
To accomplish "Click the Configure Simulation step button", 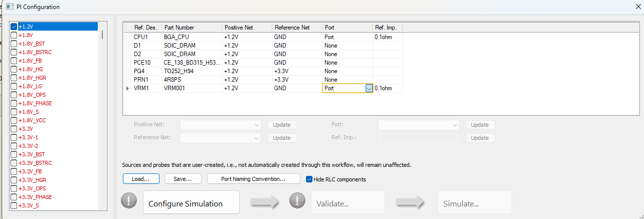I will 191,202.
